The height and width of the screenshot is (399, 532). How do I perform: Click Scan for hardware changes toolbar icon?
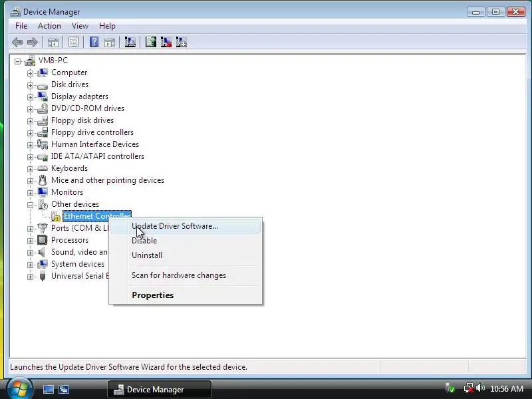tap(130, 42)
